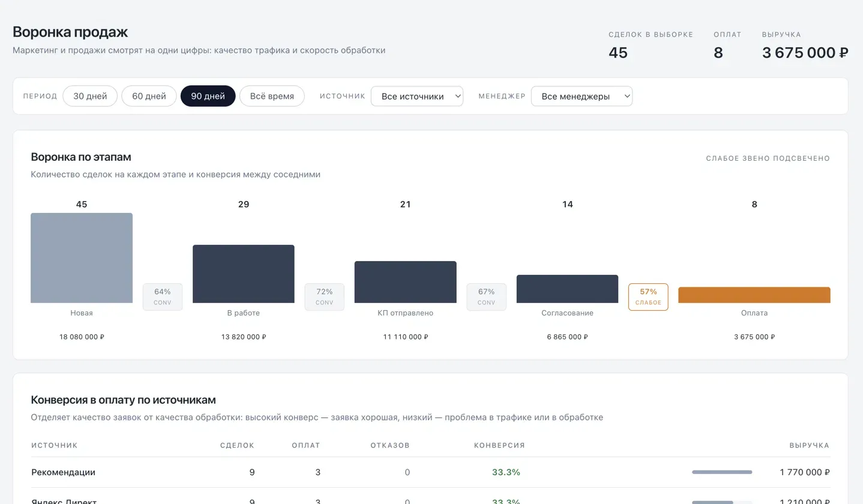The image size is (863, 504).
Task: Click the orange Оплата stage bar
Action: coord(754,295)
